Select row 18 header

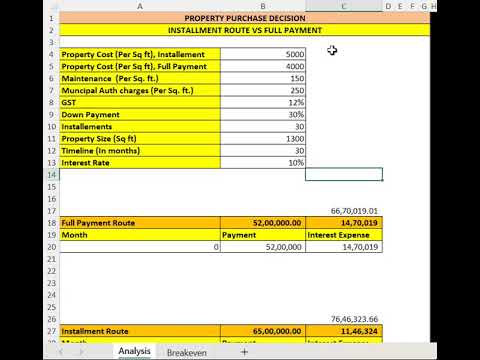tap(52, 223)
